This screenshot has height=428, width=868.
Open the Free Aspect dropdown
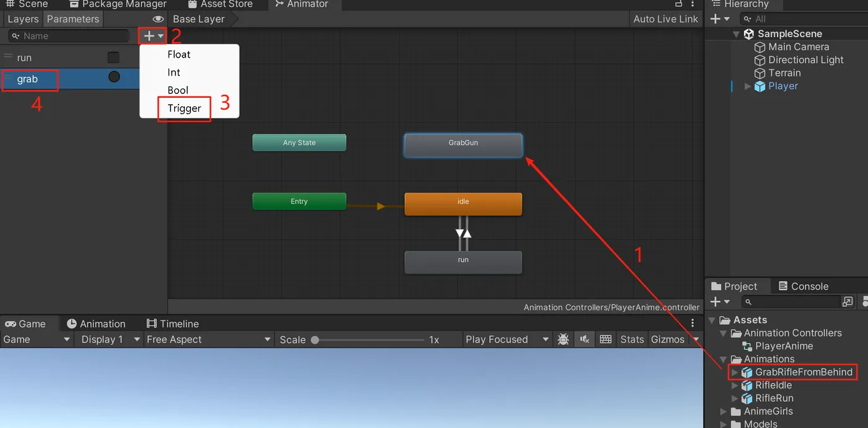[x=208, y=339]
